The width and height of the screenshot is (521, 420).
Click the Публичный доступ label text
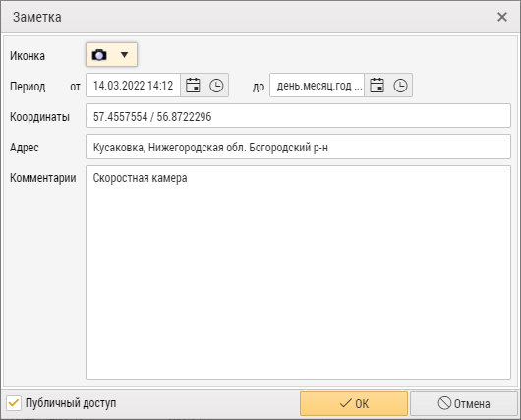(x=71, y=403)
